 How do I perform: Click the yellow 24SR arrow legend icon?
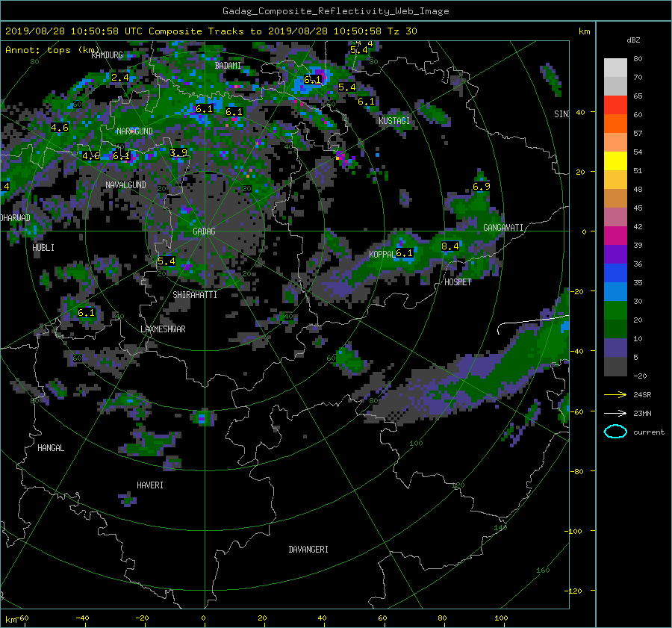(x=615, y=395)
